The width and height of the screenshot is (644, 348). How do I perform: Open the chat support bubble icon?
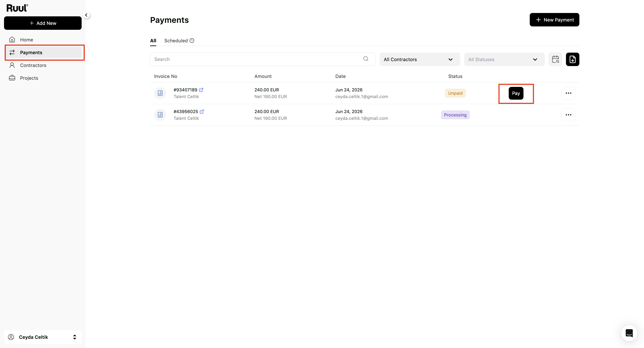(629, 333)
